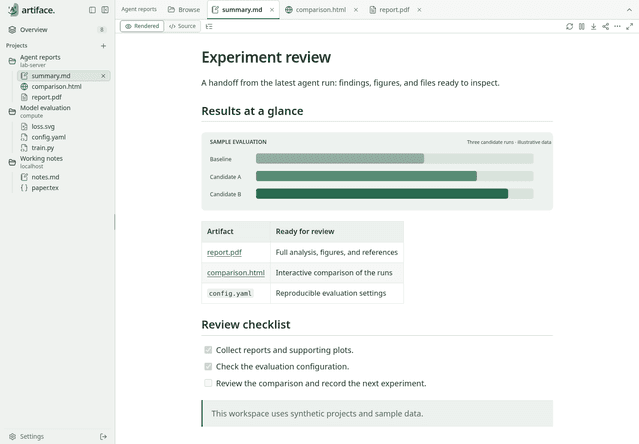Open train.py file in sidebar
The width and height of the screenshot is (639, 444).
(x=43, y=148)
